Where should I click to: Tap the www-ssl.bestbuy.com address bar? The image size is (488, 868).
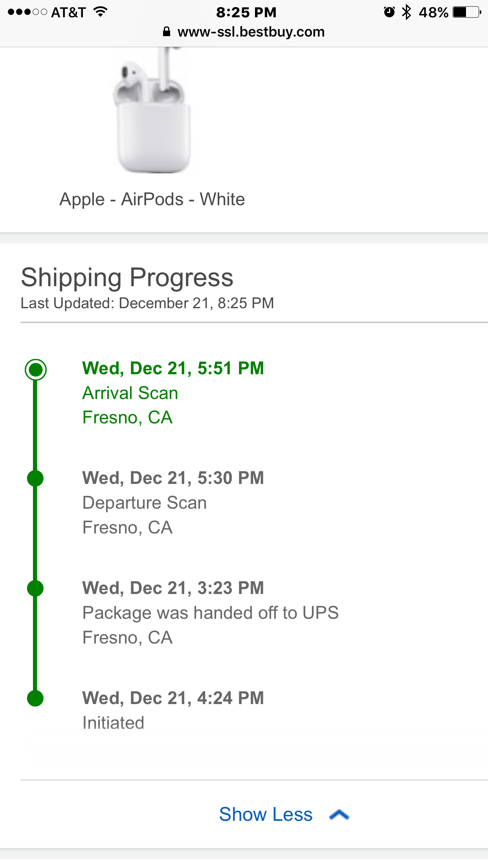(x=251, y=32)
